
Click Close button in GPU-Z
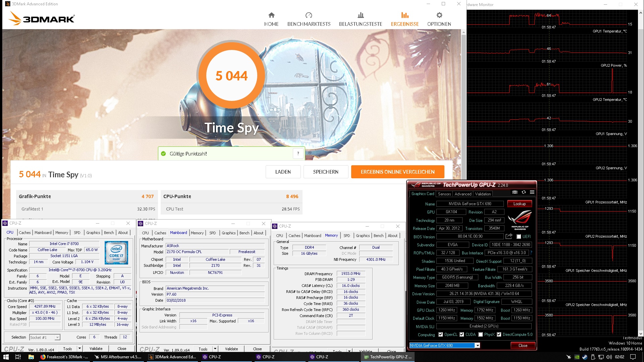[523, 345]
